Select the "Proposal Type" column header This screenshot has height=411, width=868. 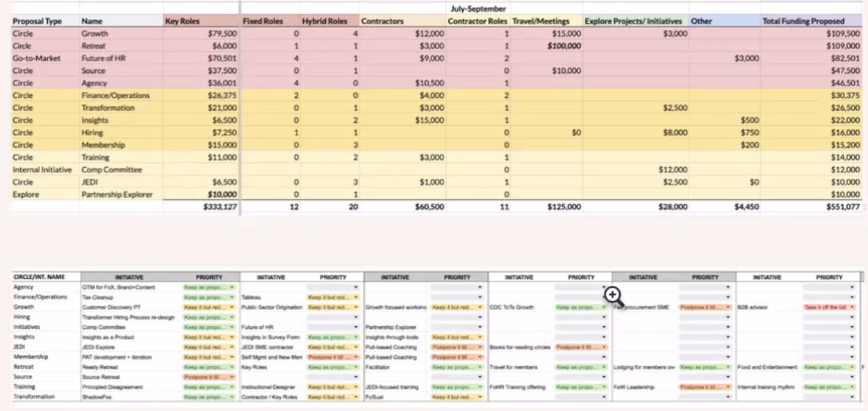[37, 22]
